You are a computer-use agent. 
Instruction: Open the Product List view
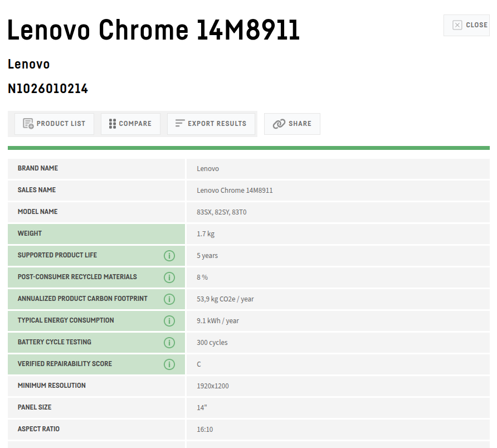click(x=54, y=124)
